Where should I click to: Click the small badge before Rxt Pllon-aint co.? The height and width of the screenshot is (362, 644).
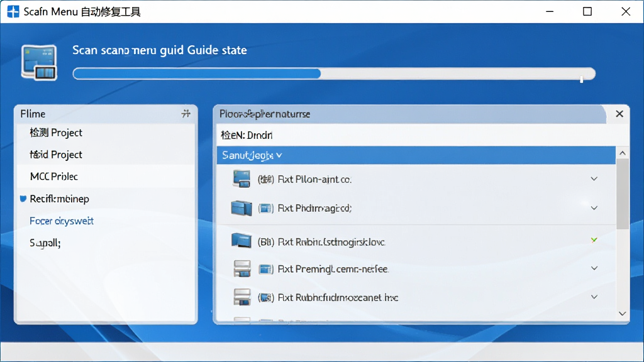point(266,179)
